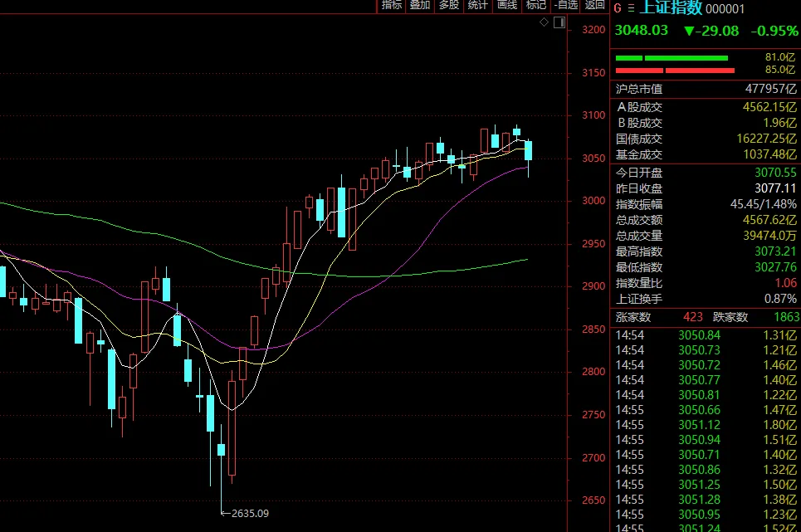Open the 指标 indicators menu
The image size is (801, 532).
click(x=391, y=5)
